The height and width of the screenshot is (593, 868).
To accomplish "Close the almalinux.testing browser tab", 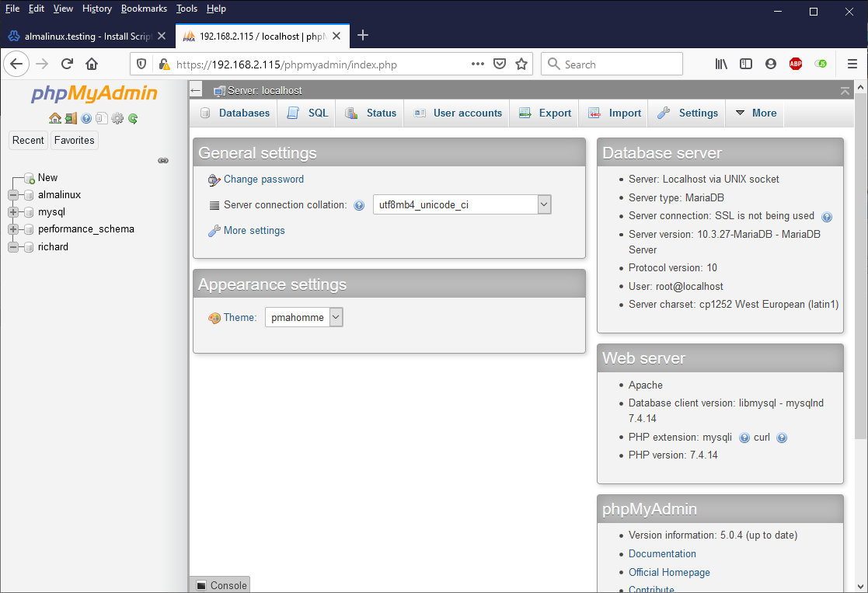I will pos(162,36).
